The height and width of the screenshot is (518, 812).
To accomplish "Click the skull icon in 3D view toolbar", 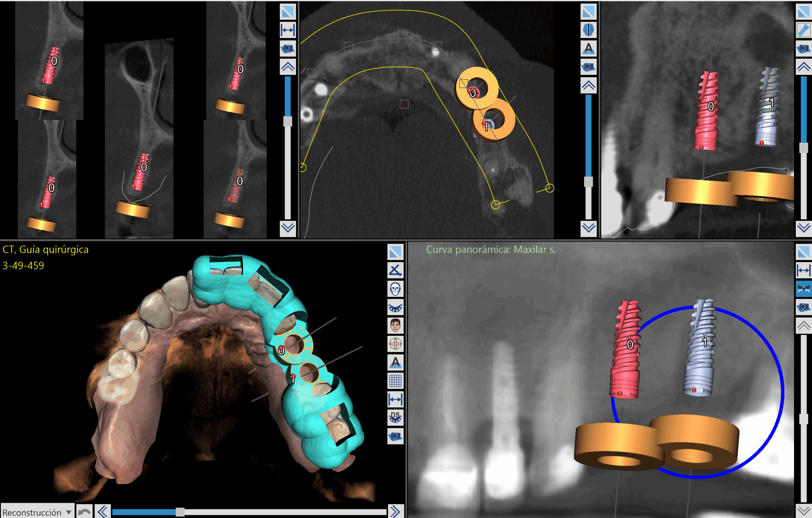I will (395, 289).
